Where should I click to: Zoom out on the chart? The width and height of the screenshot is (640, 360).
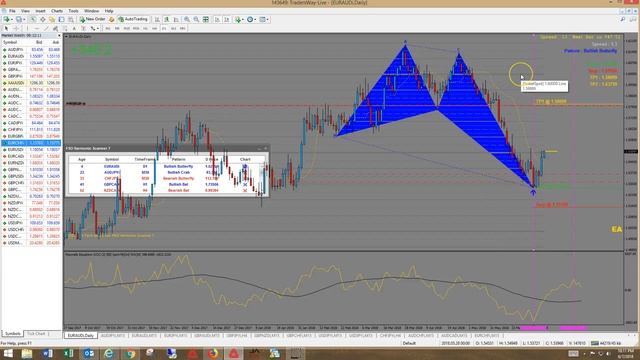(196, 19)
